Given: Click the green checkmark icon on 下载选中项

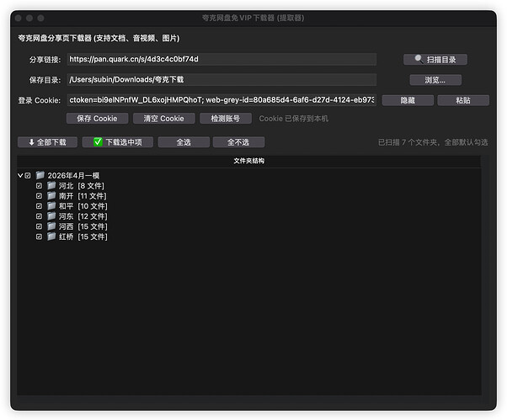Looking at the screenshot, I should pos(98,142).
